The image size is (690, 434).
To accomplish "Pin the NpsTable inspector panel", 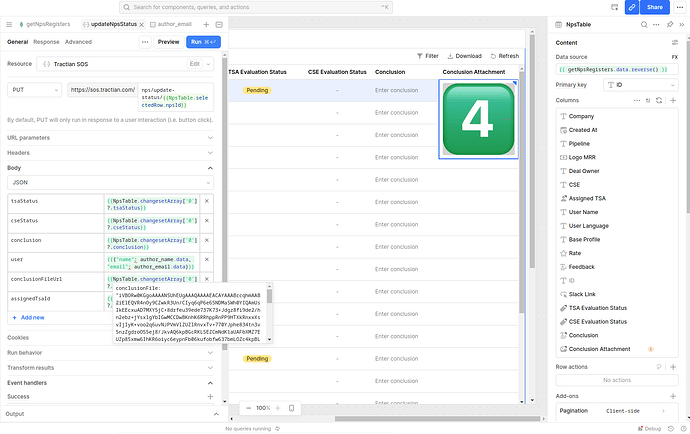I will coord(670,25).
